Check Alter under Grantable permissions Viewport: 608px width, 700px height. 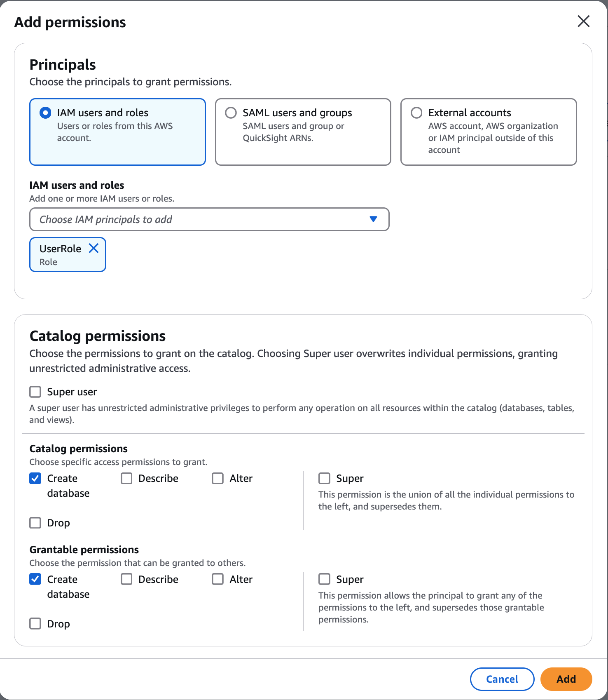click(218, 579)
